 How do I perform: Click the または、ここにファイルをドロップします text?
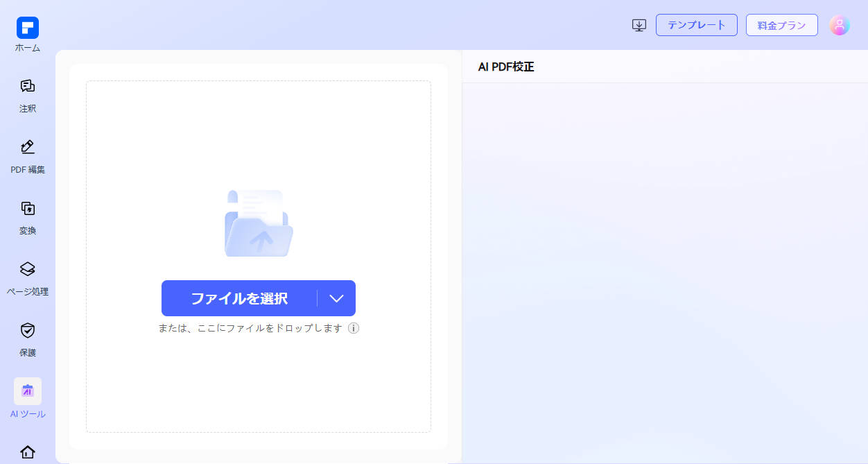pyautogui.click(x=250, y=328)
